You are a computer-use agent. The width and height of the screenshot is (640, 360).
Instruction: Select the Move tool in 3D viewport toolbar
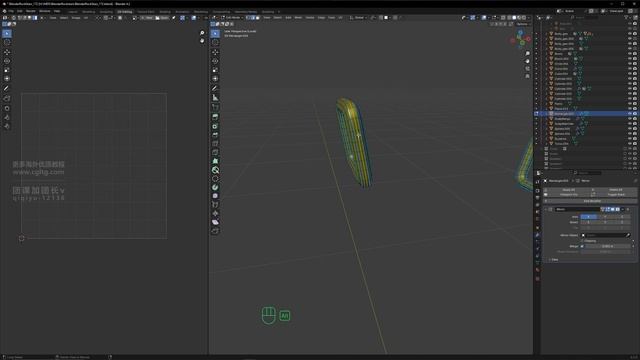[x=215, y=52]
